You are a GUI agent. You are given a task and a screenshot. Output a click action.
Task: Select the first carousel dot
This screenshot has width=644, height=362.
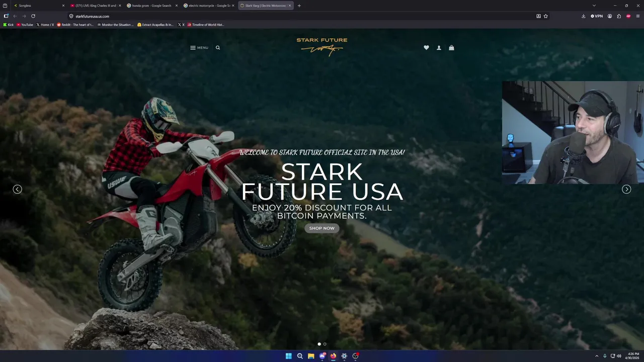319,344
